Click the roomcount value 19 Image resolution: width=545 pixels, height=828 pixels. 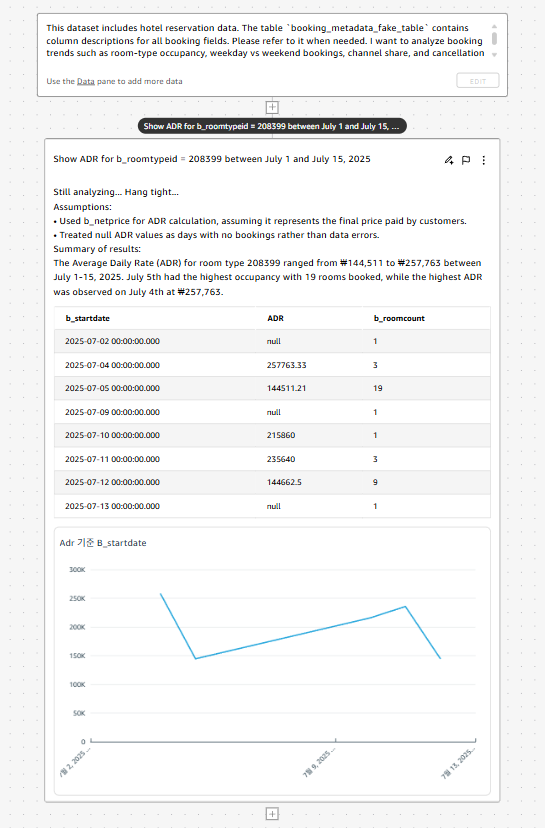tap(378, 388)
